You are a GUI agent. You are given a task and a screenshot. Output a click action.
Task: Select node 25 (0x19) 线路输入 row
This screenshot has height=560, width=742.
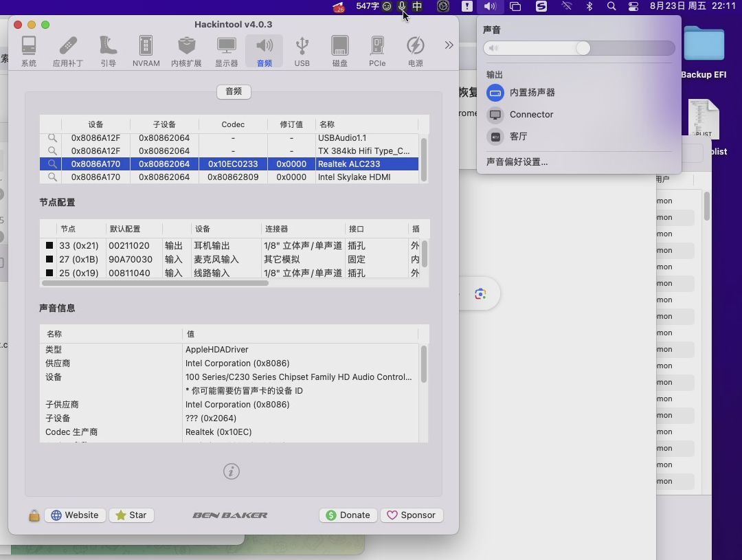pyautogui.click(x=230, y=273)
